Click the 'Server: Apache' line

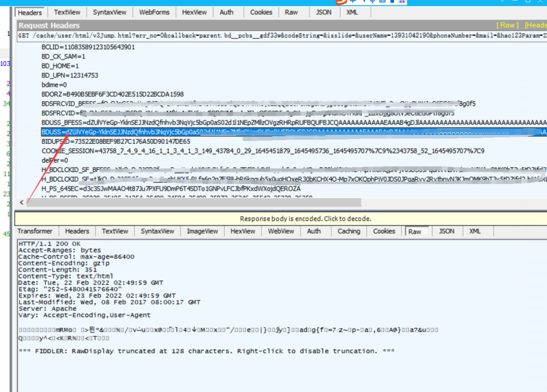point(47,309)
